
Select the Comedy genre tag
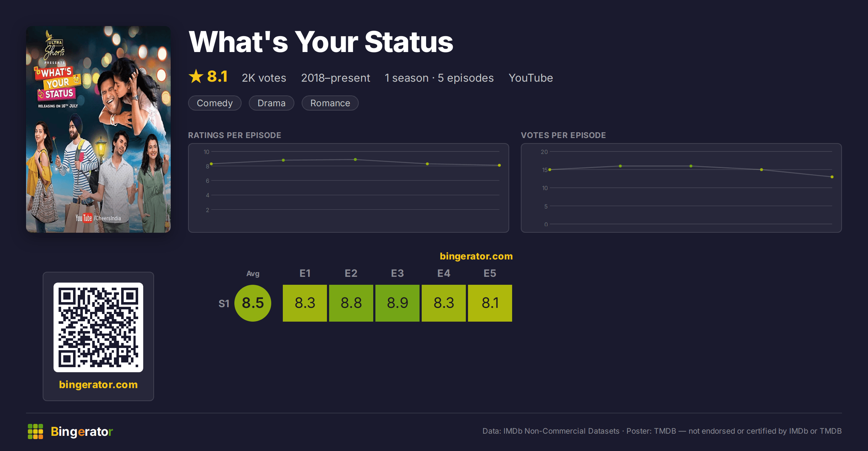pos(215,103)
